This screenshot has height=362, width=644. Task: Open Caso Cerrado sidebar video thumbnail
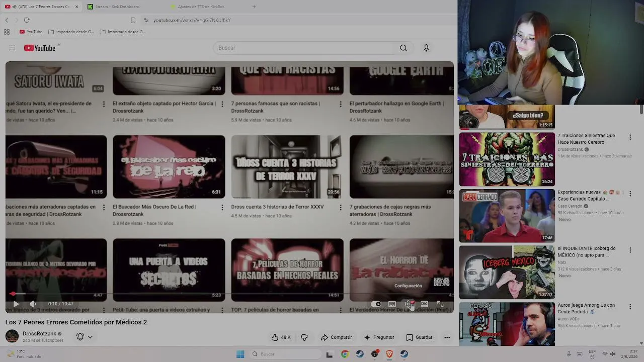[507, 216]
